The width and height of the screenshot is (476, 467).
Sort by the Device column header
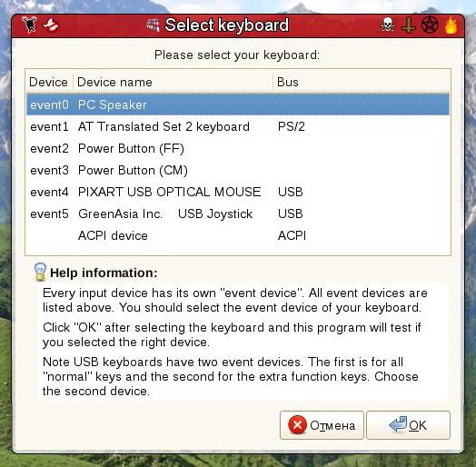49,82
